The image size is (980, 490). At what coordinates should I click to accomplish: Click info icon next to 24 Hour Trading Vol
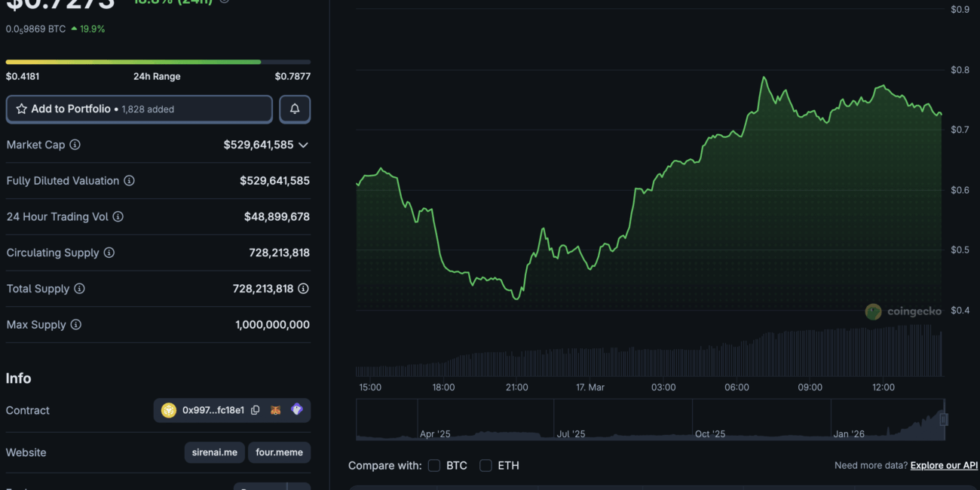118,217
